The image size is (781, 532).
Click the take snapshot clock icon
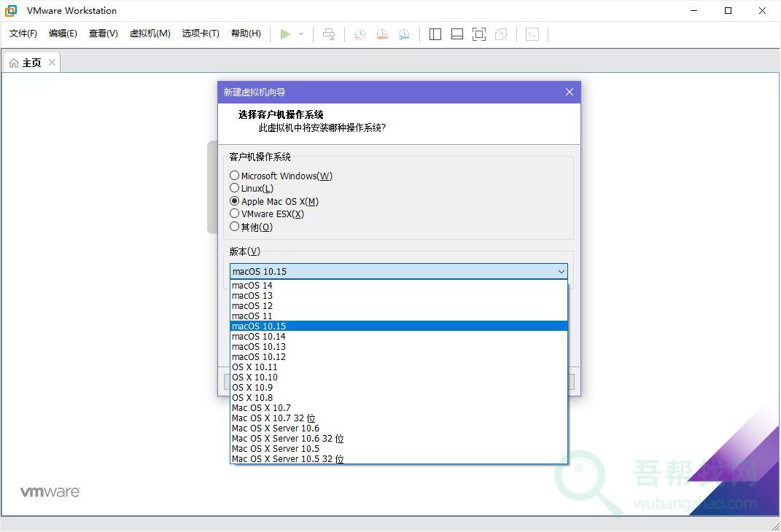pos(360,34)
